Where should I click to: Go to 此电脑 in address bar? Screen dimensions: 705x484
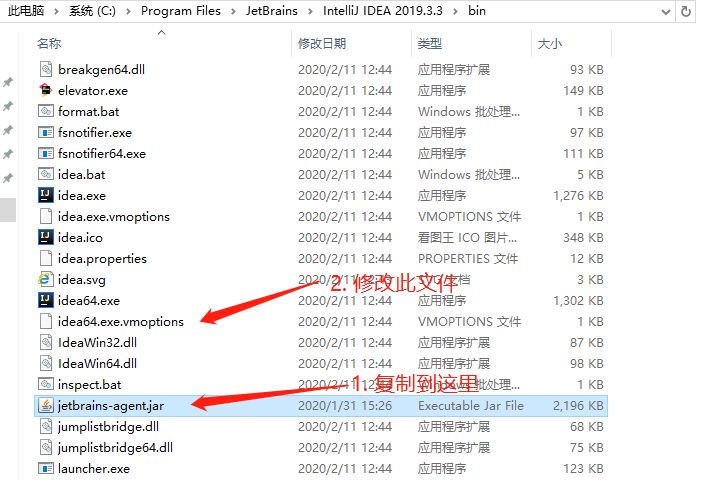26,11
